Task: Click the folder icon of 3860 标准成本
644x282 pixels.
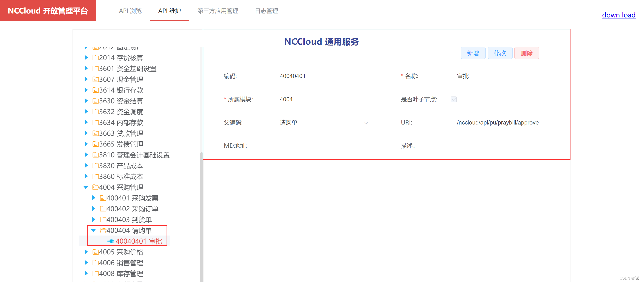Action: (x=95, y=177)
